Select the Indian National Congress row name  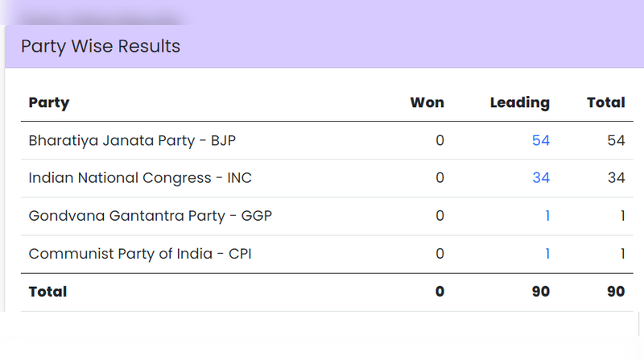tap(141, 178)
